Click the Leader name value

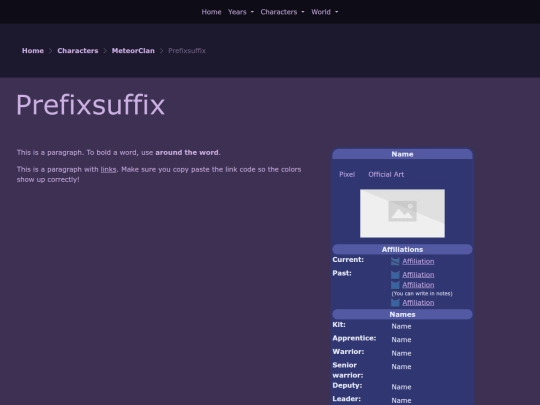[401, 401]
